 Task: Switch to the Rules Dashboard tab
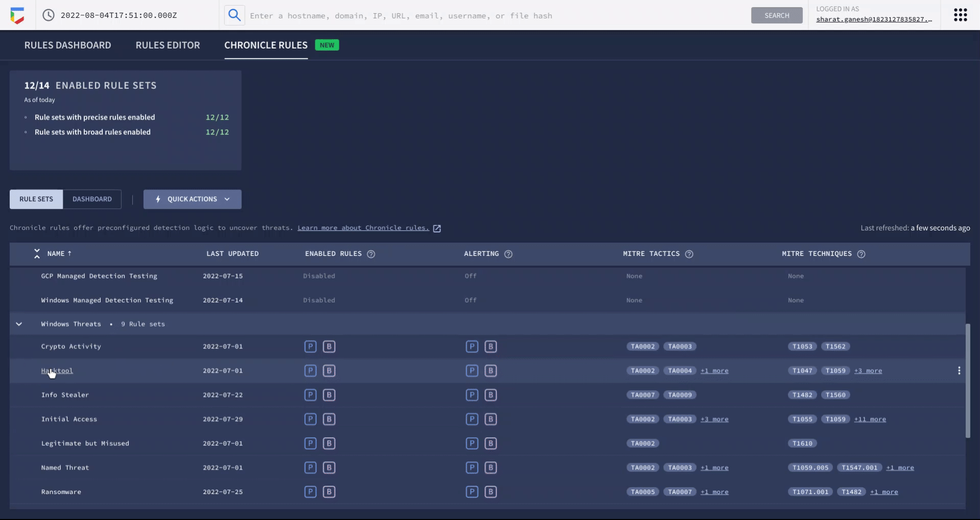point(67,45)
